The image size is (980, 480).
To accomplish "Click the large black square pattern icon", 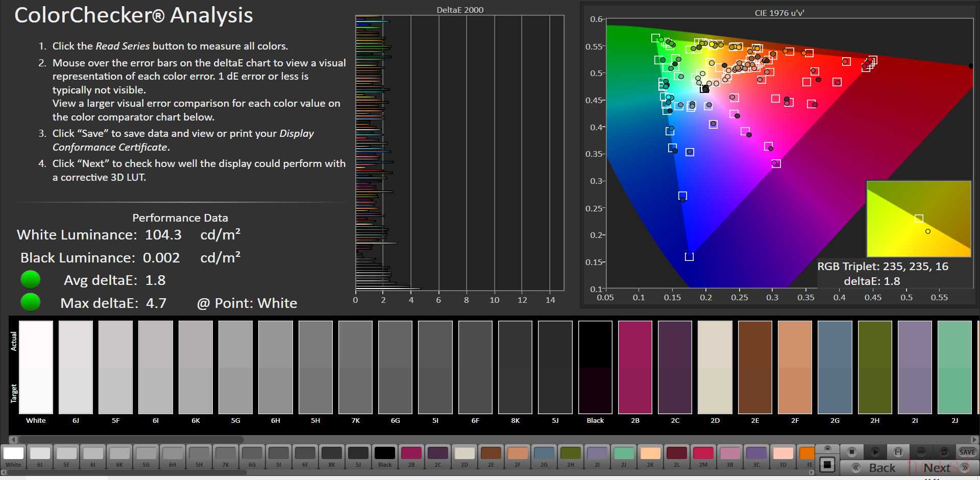I will 827,465.
